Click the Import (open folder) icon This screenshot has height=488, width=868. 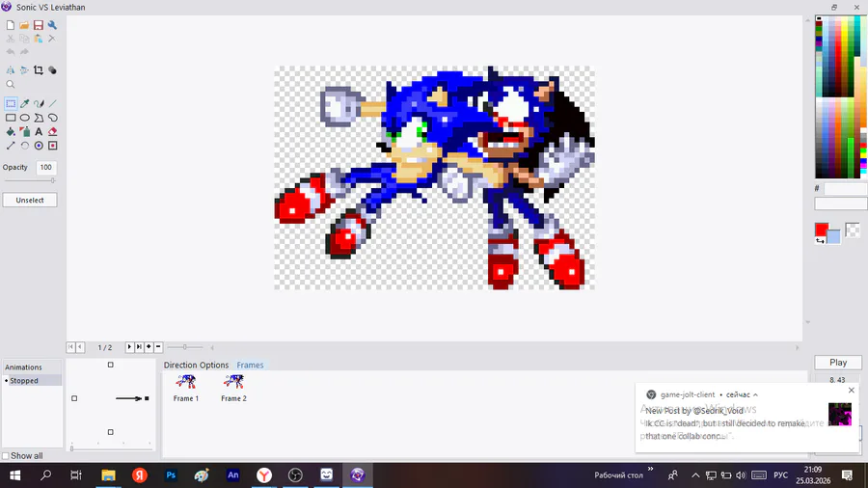pyautogui.click(x=24, y=25)
